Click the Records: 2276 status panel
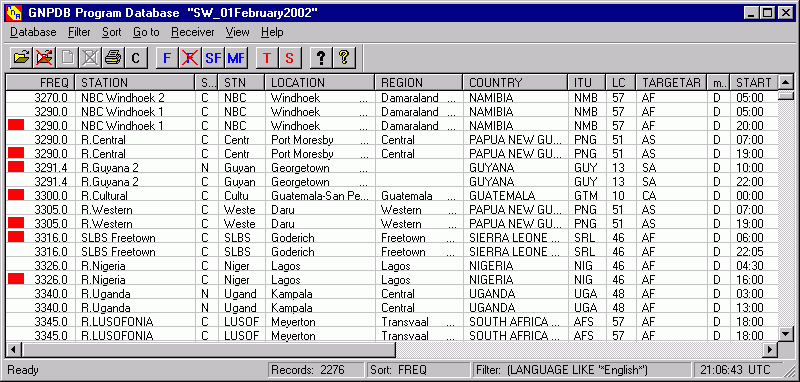The image size is (800, 382). (316, 370)
